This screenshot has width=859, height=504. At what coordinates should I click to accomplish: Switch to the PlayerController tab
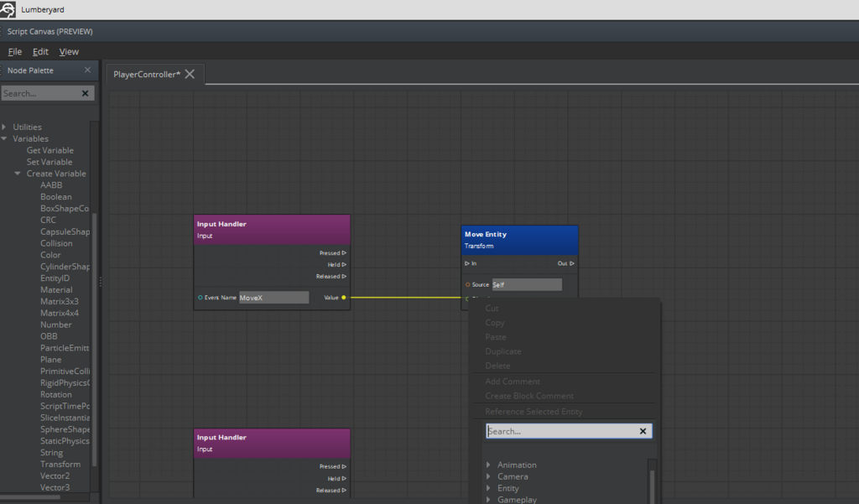pyautogui.click(x=147, y=74)
